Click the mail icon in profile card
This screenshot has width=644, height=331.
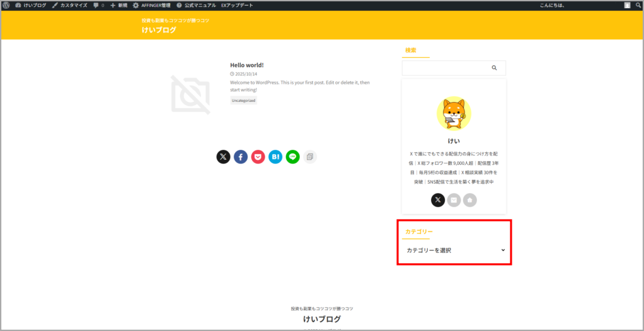pos(454,200)
